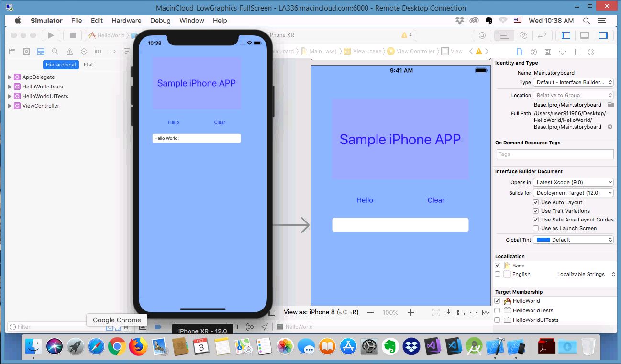The width and height of the screenshot is (621, 364).
Task: Open the File inspector in the utilities panel
Action: pyautogui.click(x=520, y=52)
